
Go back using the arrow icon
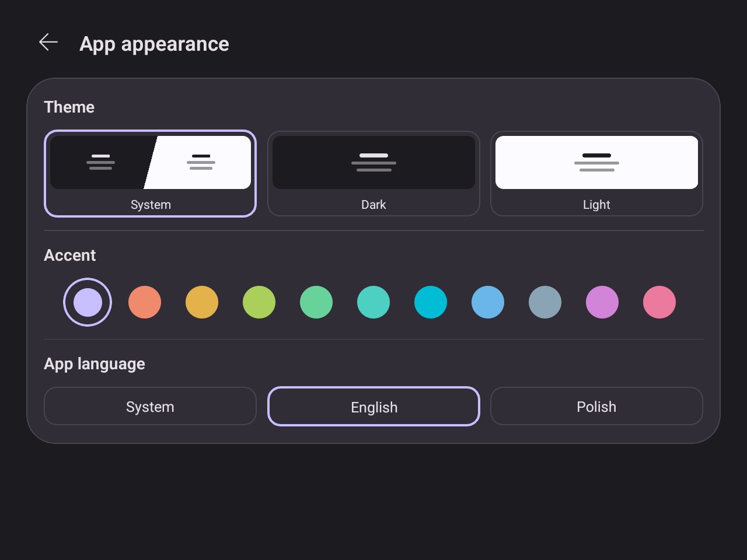(48, 42)
